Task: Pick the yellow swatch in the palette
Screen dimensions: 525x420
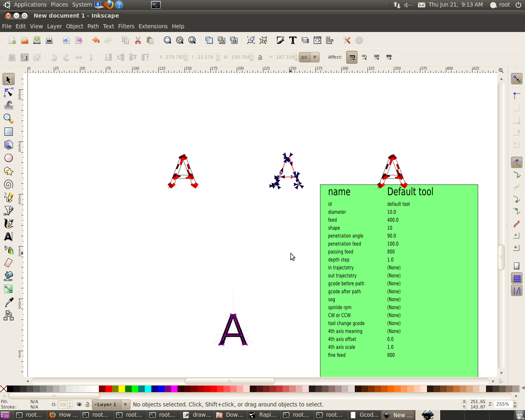Action: [122, 389]
